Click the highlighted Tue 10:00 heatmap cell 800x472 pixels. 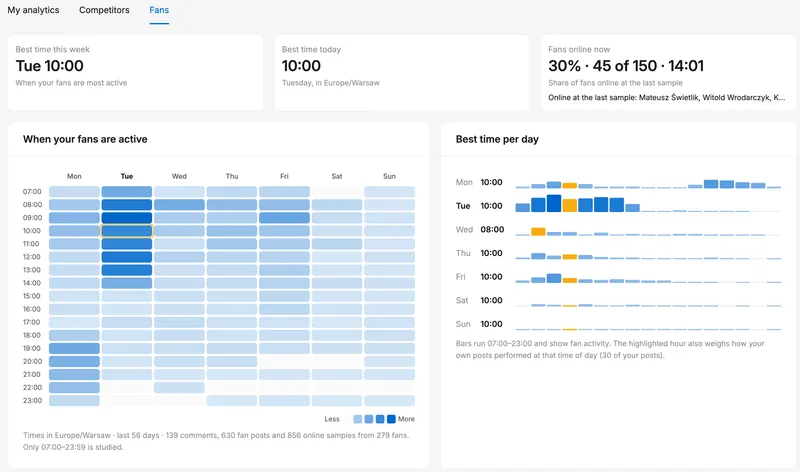(x=127, y=231)
